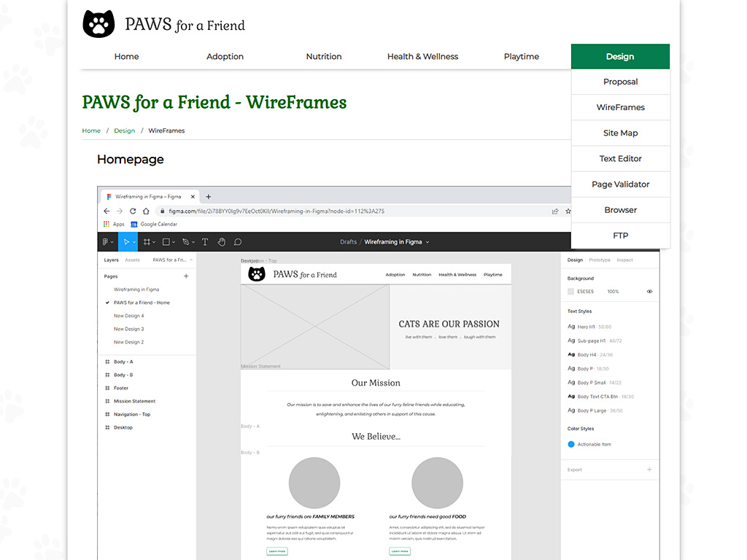
Task: Open the Rectangle shape tool dropdown
Action: [174, 241]
